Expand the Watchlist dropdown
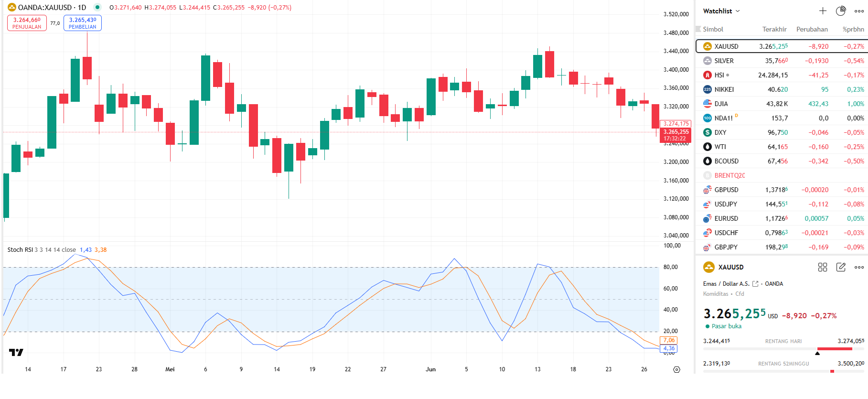The height and width of the screenshot is (399, 868). point(721,11)
